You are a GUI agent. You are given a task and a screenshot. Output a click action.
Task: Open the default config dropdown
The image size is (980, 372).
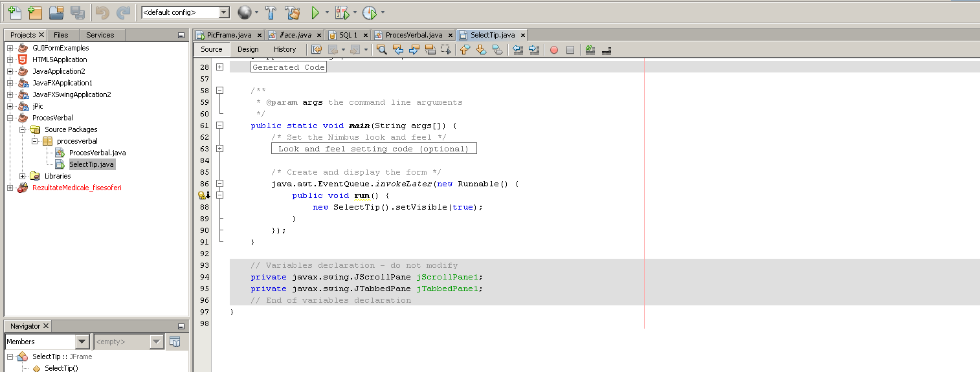[x=224, y=12]
